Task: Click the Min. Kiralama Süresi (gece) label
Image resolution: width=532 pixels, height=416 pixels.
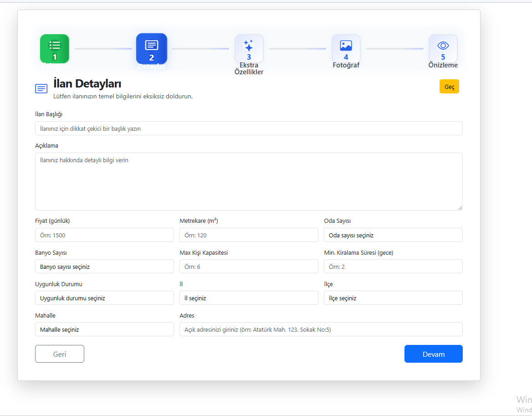Action: click(358, 253)
